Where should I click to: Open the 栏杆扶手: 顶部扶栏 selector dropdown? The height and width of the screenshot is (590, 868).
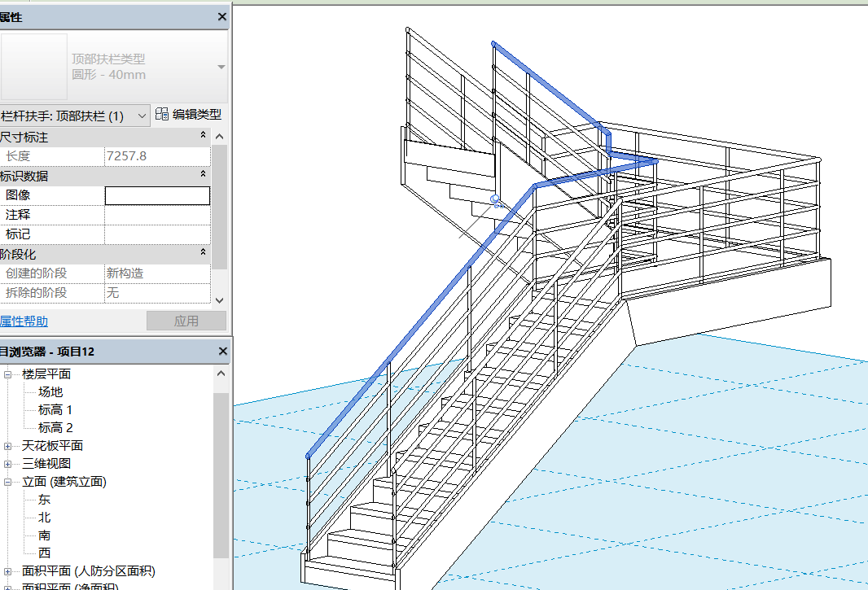coord(140,115)
